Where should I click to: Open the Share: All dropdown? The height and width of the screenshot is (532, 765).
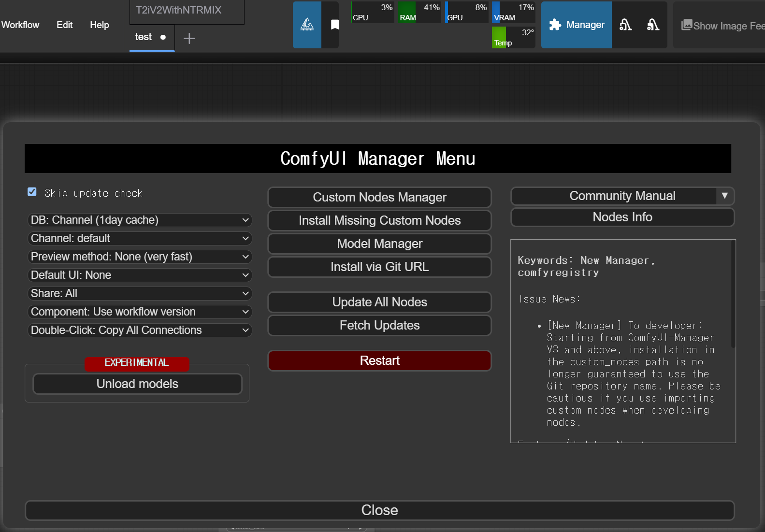coord(140,293)
